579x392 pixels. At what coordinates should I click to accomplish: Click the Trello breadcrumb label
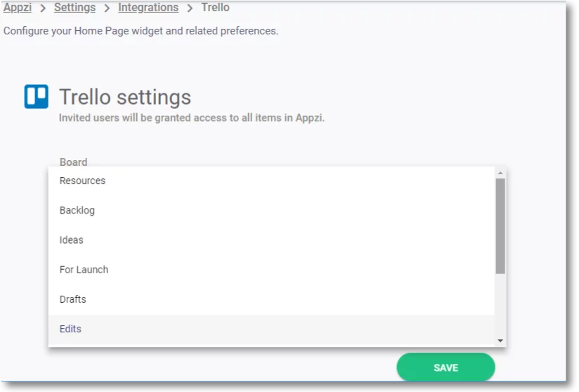(215, 8)
